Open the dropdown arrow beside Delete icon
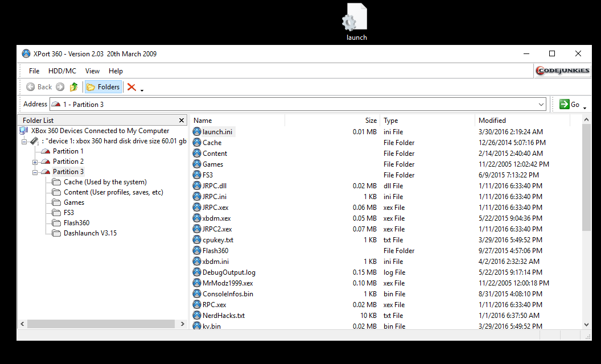Image resolution: width=601 pixels, height=364 pixels. pyautogui.click(x=142, y=90)
